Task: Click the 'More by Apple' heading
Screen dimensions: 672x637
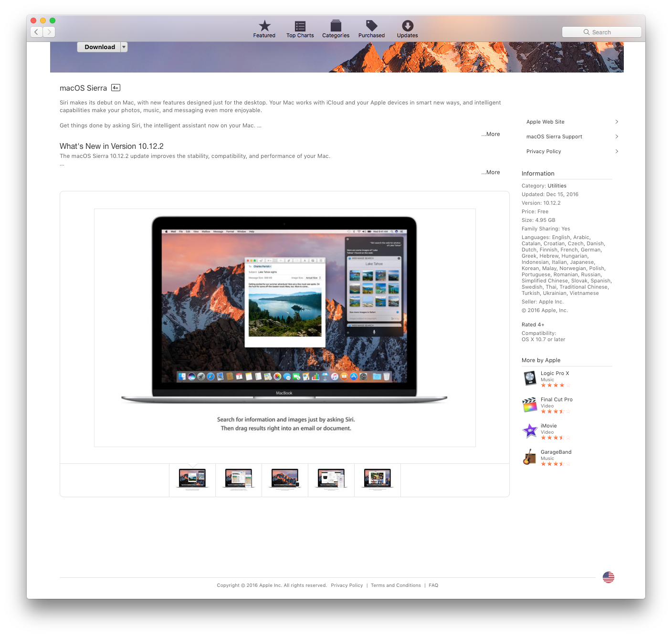Action: coord(541,360)
